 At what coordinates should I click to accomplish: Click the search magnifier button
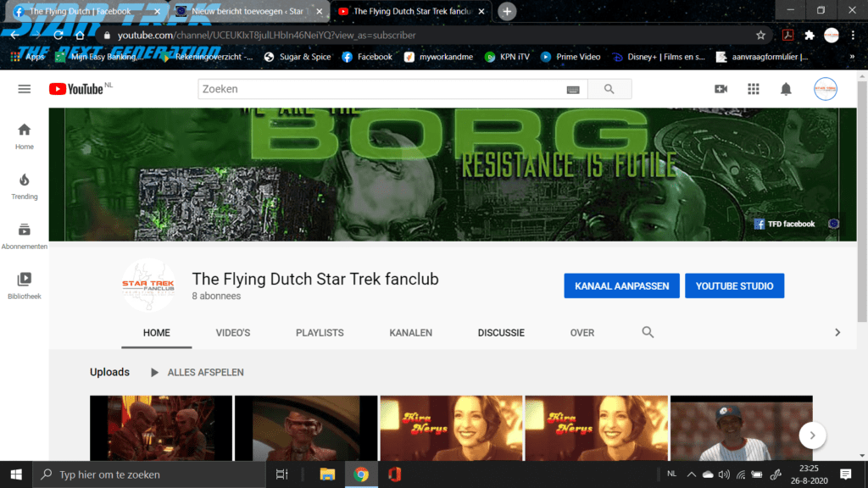609,89
